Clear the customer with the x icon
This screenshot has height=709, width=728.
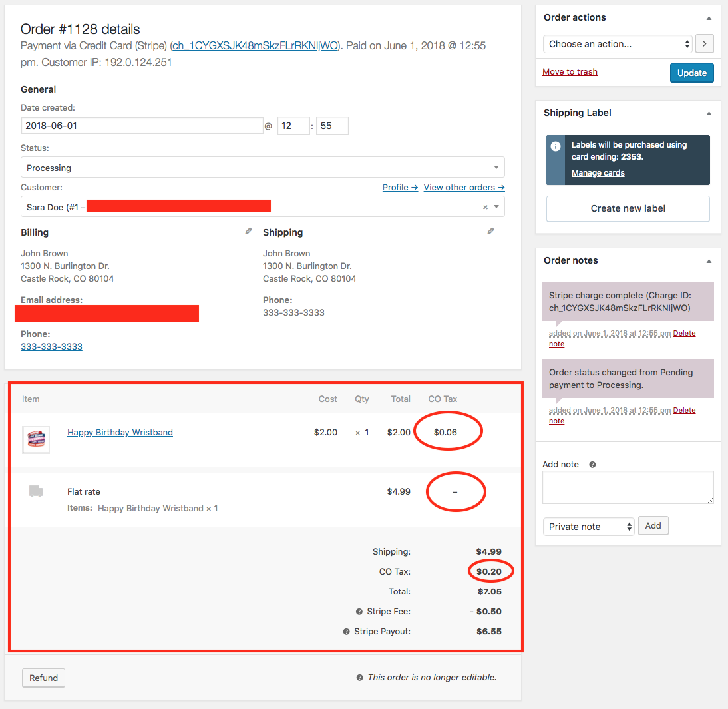(485, 207)
